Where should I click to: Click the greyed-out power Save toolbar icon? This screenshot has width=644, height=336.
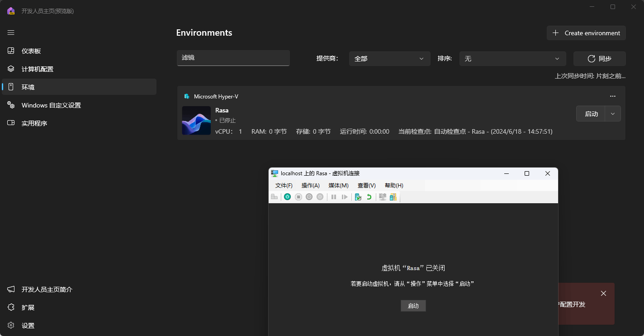pyautogui.click(x=320, y=197)
